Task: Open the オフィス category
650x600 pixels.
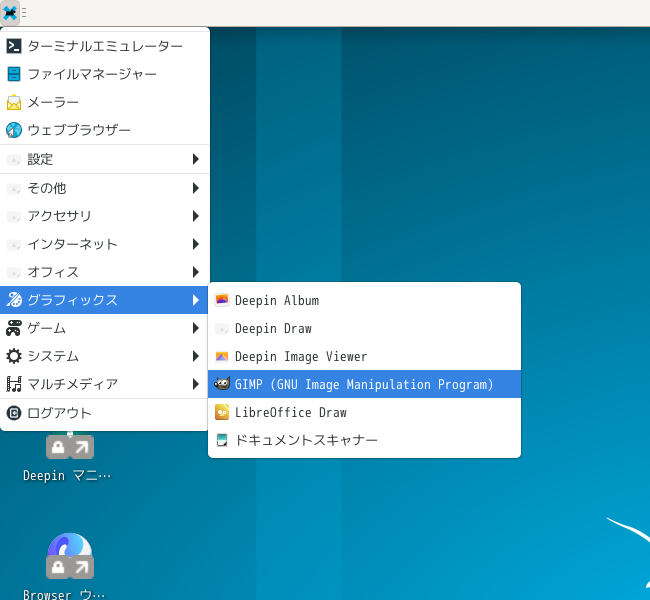Action: [104, 272]
